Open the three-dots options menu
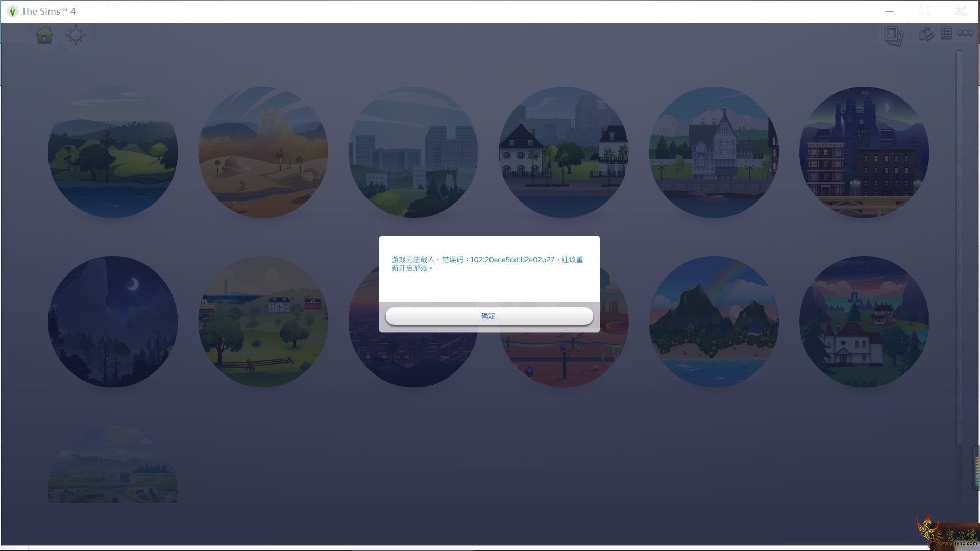980x551 pixels. point(965,33)
